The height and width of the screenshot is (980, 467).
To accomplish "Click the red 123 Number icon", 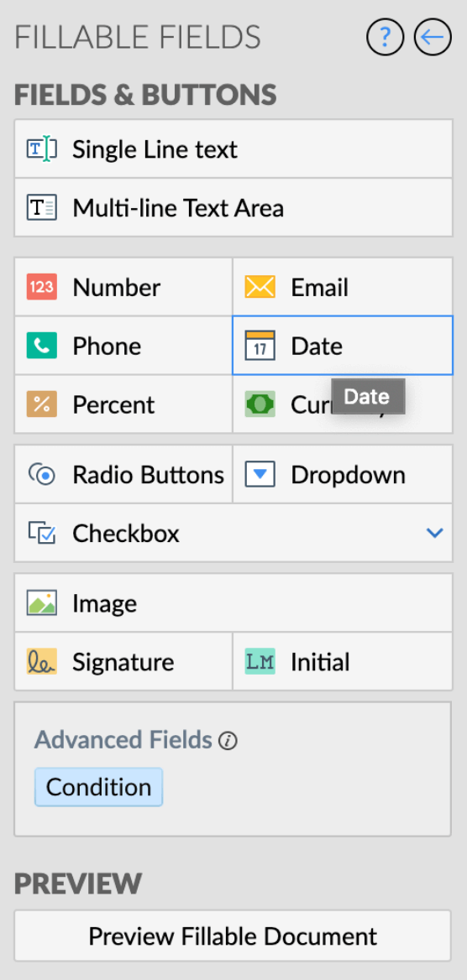I will [x=42, y=288].
